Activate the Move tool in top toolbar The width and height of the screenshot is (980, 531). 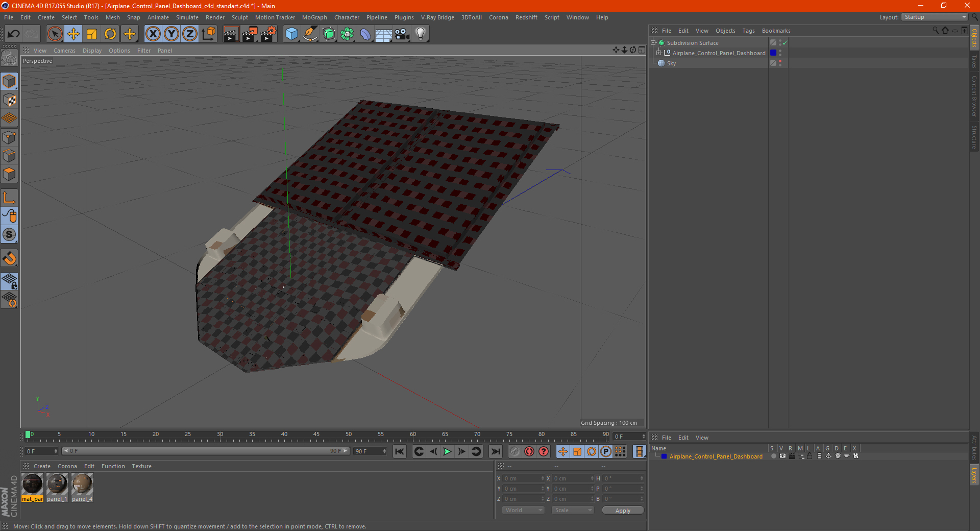[73, 34]
